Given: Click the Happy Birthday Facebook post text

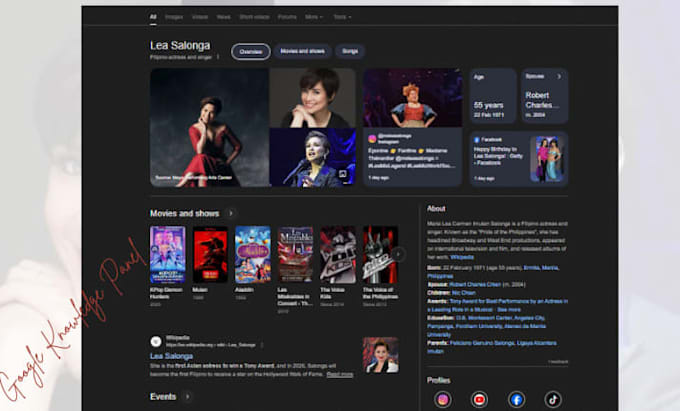Looking at the screenshot, I should (498, 156).
